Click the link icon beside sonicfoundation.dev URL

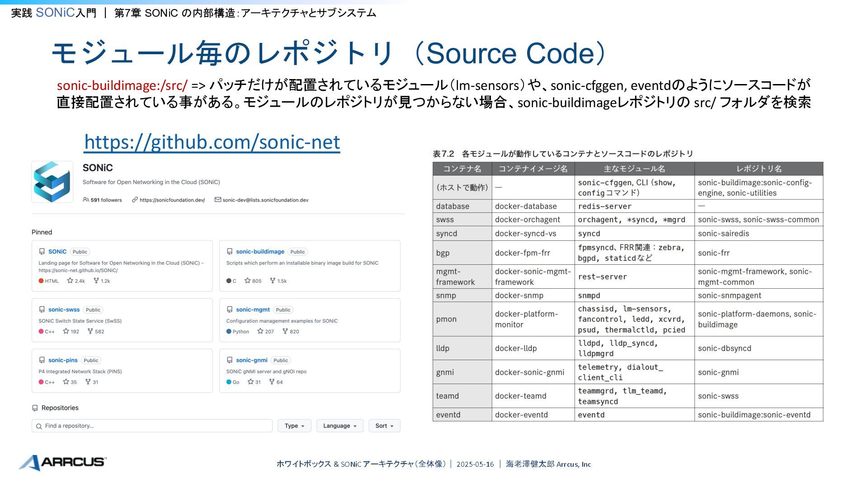point(135,200)
